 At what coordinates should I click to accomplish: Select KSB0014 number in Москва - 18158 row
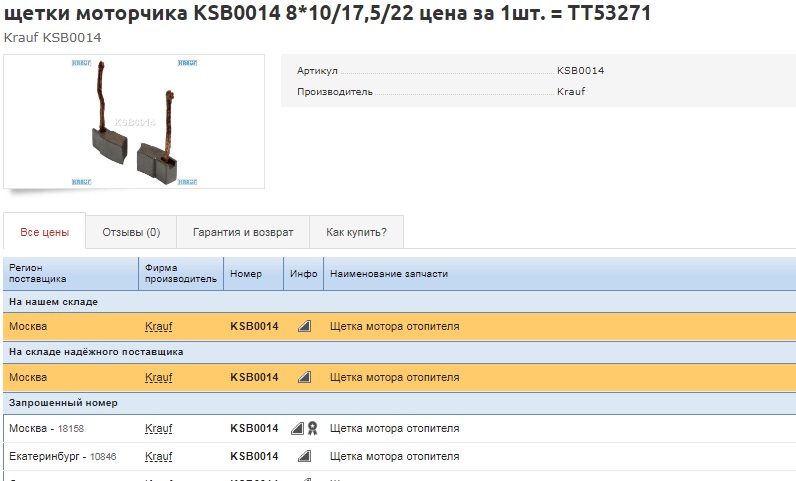[x=254, y=428]
